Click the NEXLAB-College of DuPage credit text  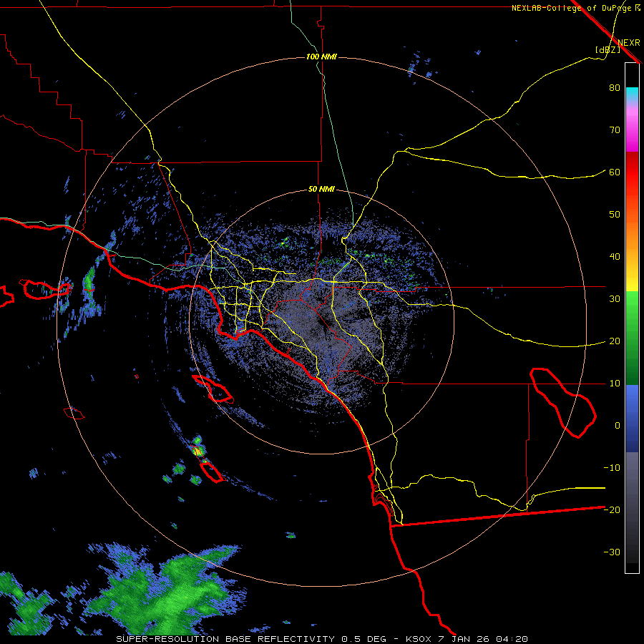[x=575, y=8]
